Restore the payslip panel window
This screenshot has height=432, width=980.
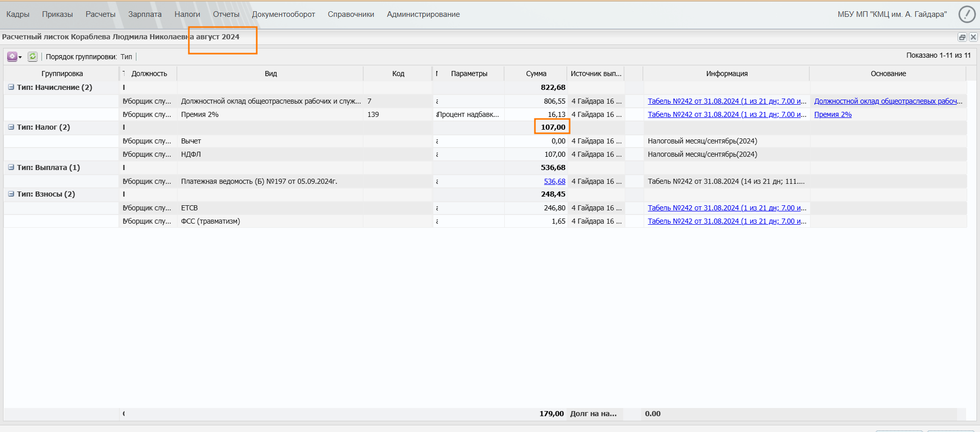pyautogui.click(x=962, y=37)
